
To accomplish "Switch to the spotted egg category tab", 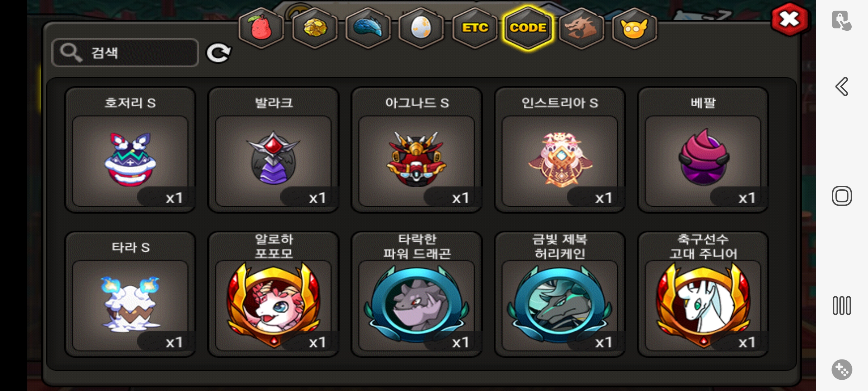I will (x=421, y=28).
